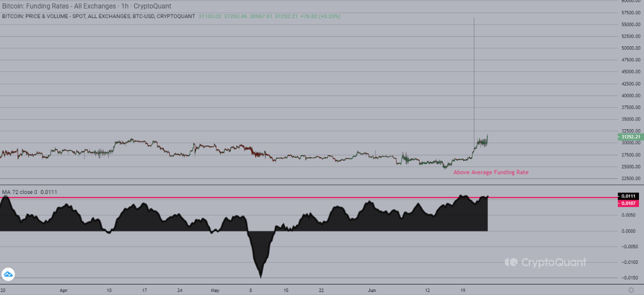
Task: Click the MA 72 close indicator label
Action: click(30, 192)
